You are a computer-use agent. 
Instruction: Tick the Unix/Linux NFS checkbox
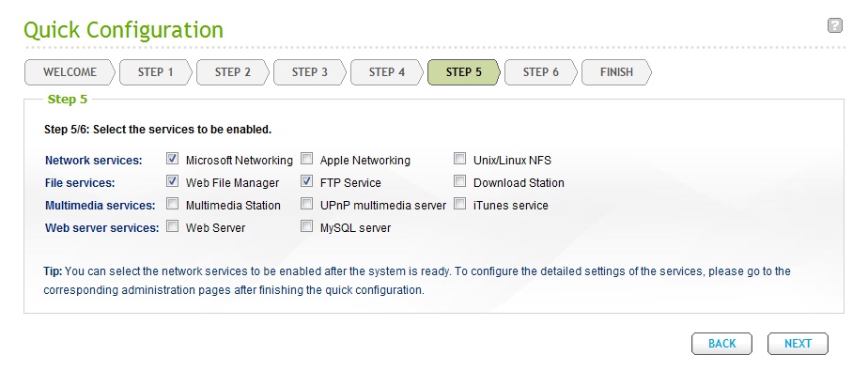(460, 159)
